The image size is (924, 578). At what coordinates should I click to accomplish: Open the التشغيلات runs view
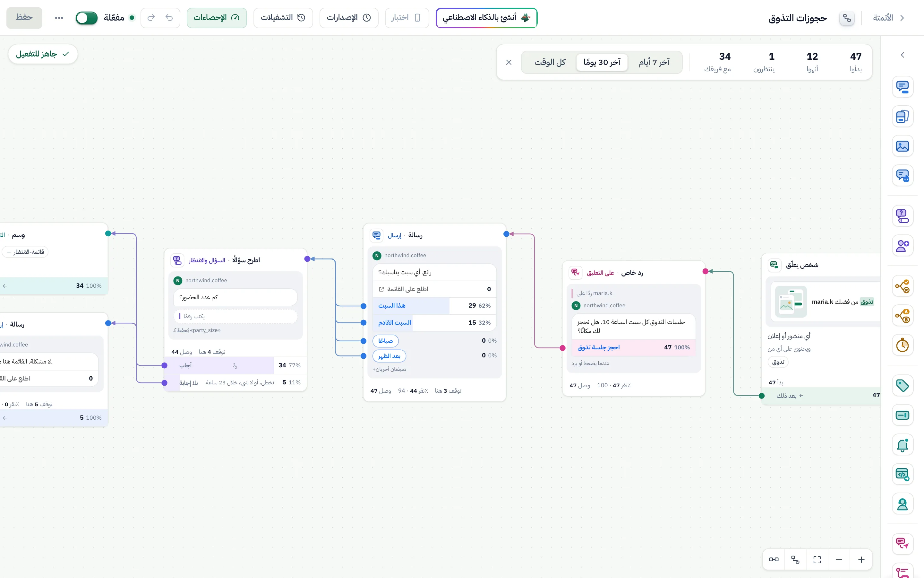283,18
